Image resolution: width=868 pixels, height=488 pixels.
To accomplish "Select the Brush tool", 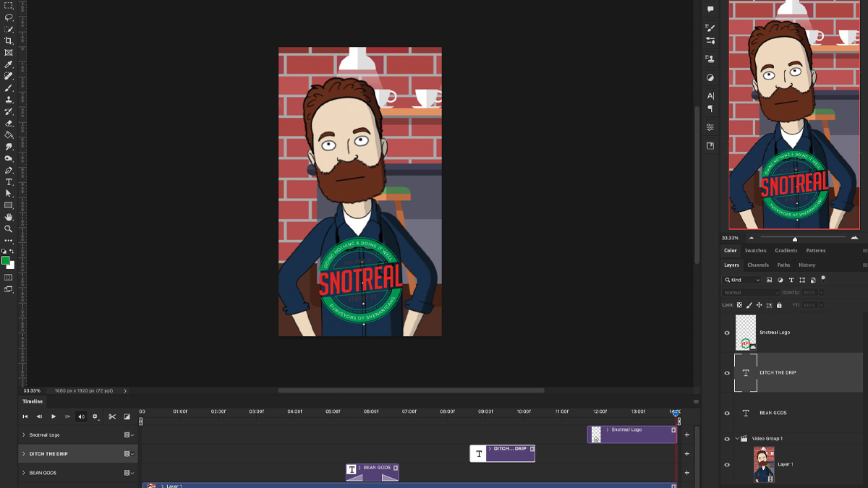I will 9,87.
